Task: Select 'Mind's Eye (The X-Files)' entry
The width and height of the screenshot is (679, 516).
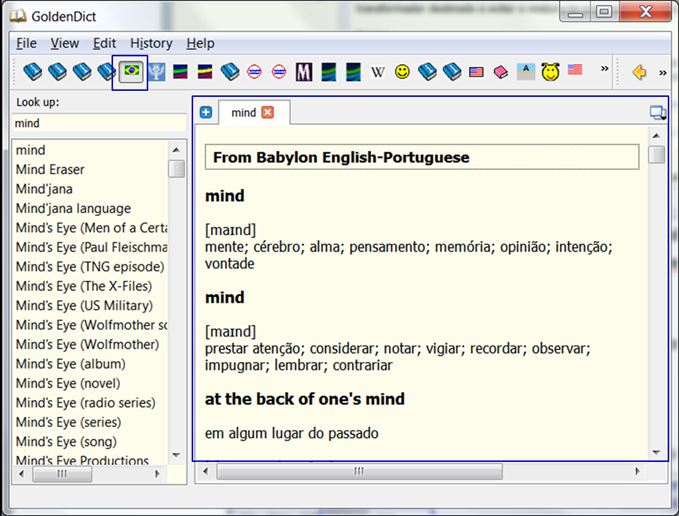Action: (84, 286)
